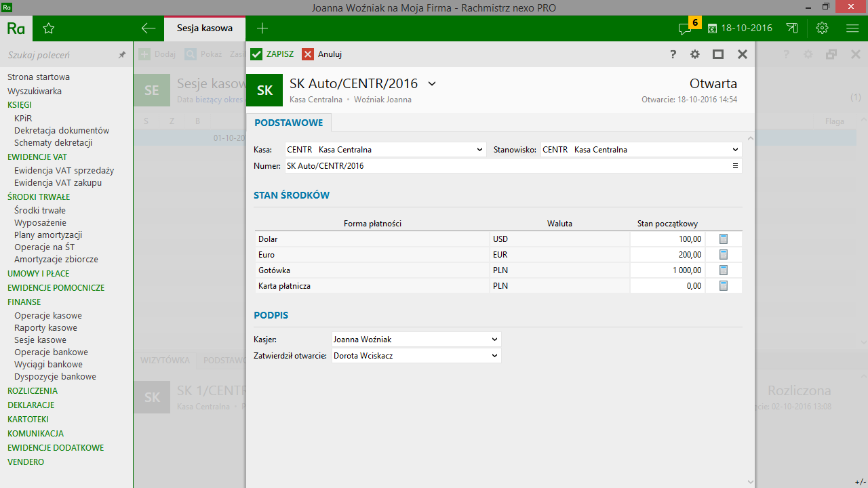
Task: Open Plany amortyzacji
Action: [48, 235]
